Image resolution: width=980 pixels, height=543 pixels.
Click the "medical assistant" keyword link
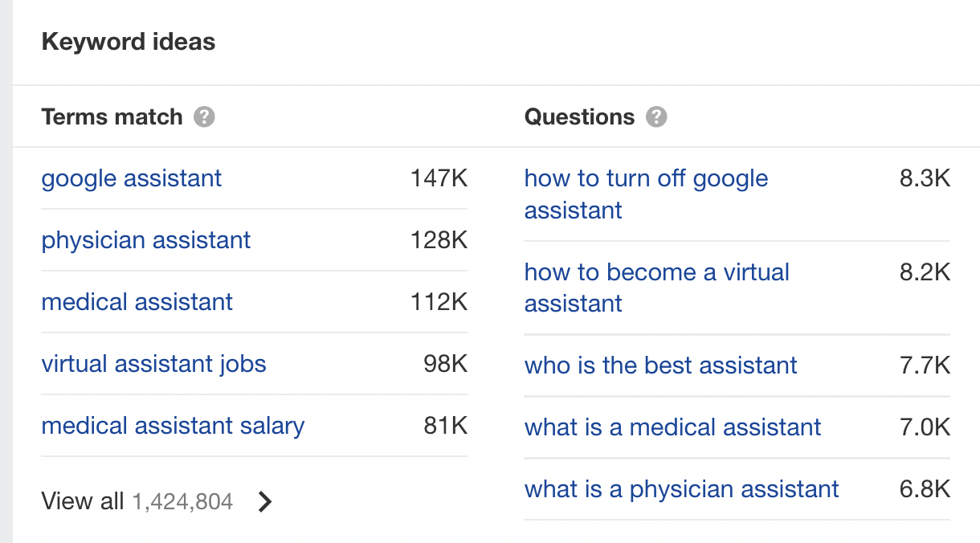click(137, 302)
